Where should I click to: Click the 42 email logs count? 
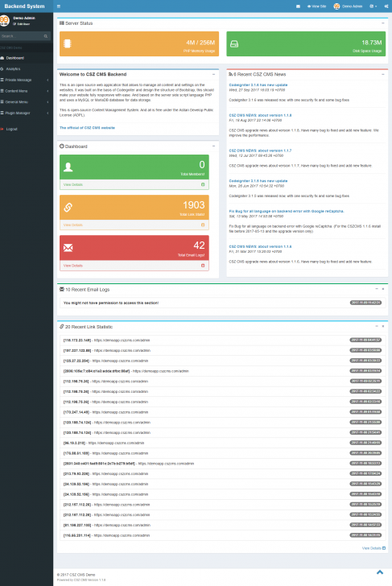tap(199, 246)
